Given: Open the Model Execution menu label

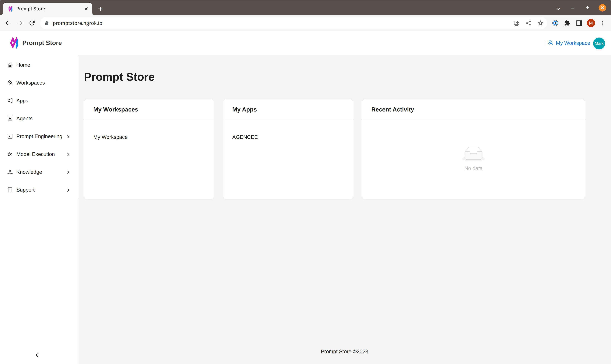Looking at the screenshot, I should tap(35, 154).
